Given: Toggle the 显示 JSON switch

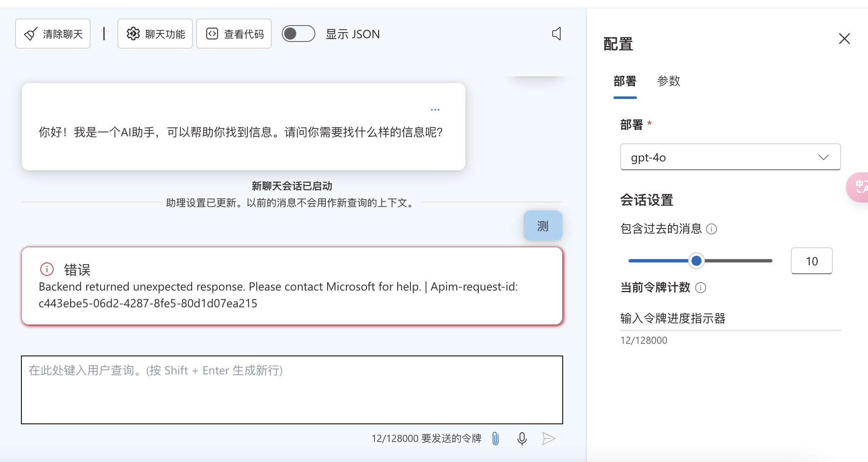Looking at the screenshot, I should [x=298, y=34].
